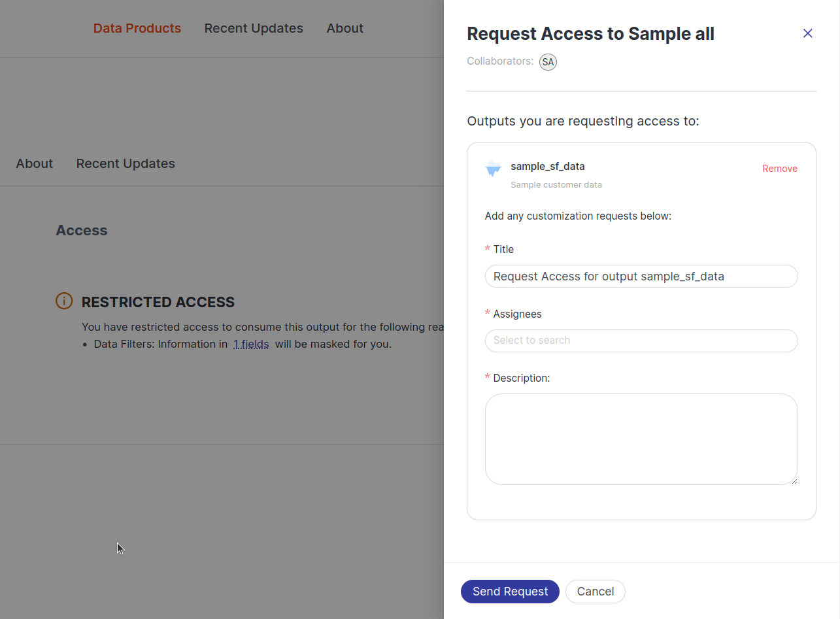Click the restricted access info icon
840x619 pixels.
pos(64,301)
